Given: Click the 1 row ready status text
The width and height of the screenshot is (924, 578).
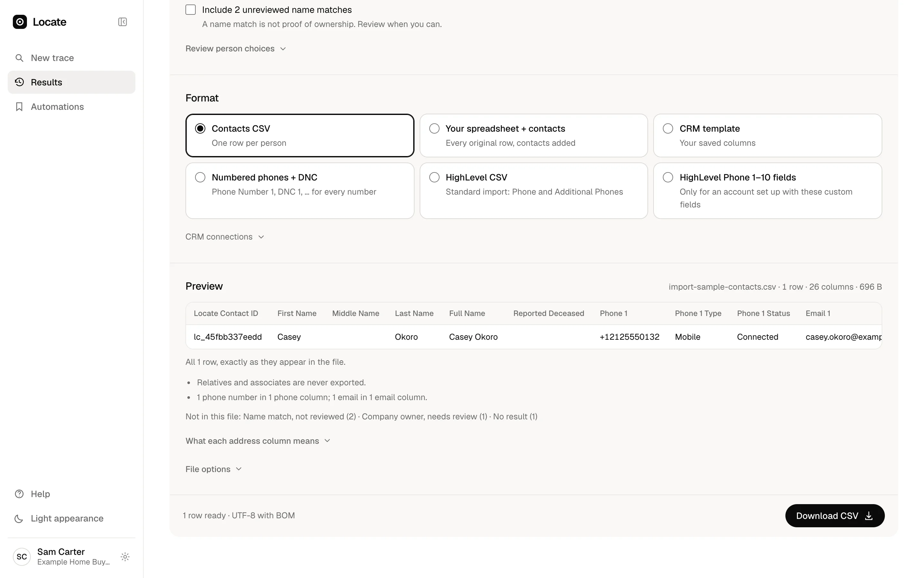Looking at the screenshot, I should 239,515.
